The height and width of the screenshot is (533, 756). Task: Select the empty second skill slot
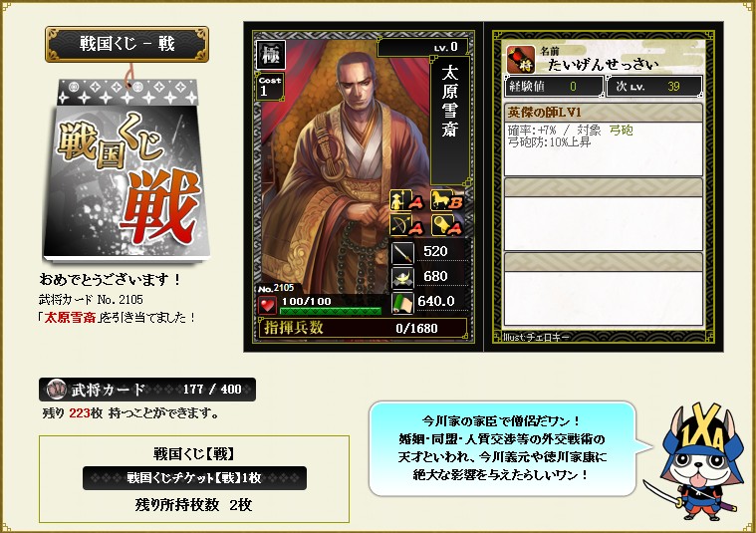(604, 214)
